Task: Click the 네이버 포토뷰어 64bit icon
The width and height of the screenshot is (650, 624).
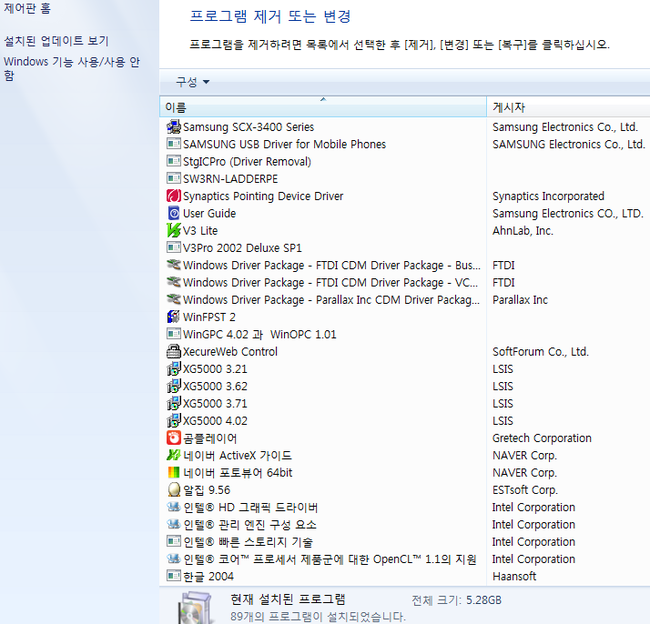Action: pos(174,473)
